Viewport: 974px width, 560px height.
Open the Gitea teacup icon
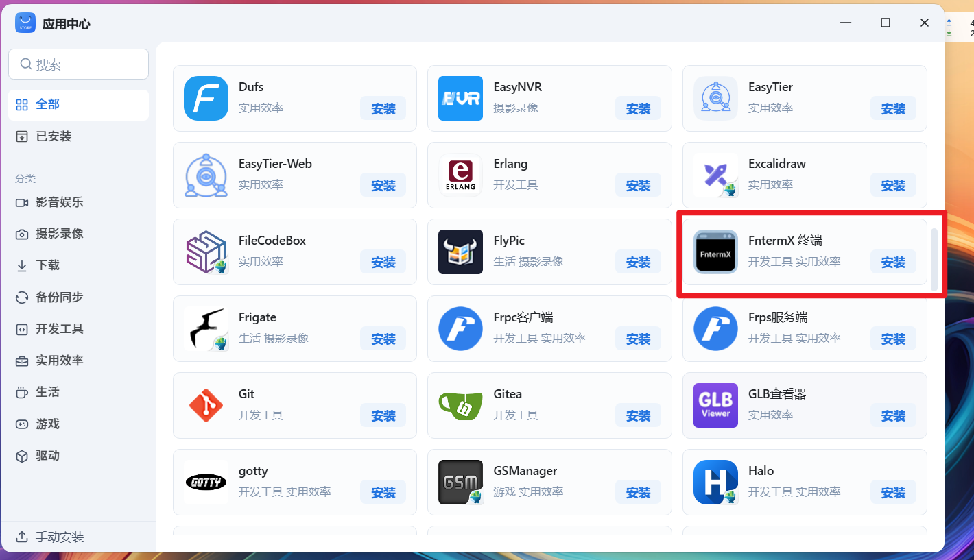(x=461, y=405)
